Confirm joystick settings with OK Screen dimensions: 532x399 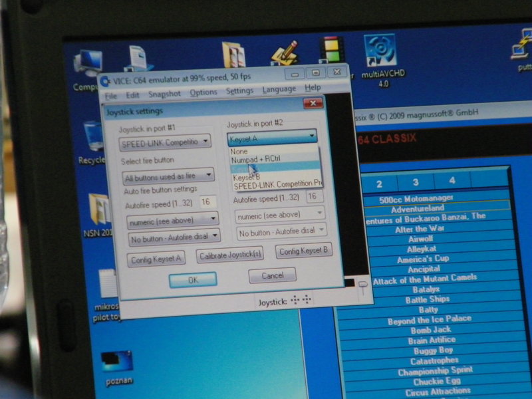click(x=193, y=280)
